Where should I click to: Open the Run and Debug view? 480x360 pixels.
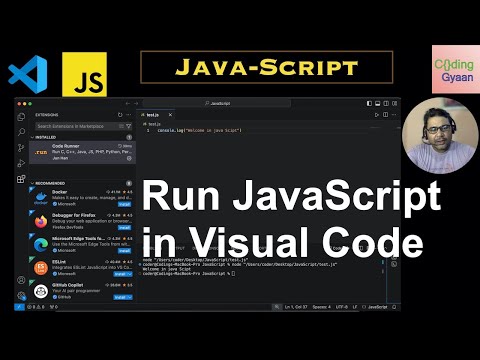click(21, 163)
